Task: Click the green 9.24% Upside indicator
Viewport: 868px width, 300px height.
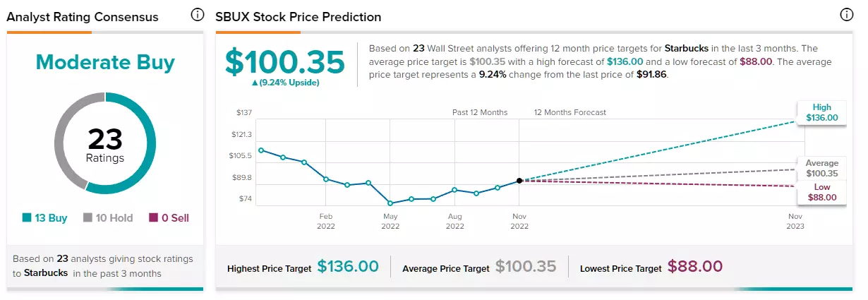Action: pyautogui.click(x=285, y=83)
